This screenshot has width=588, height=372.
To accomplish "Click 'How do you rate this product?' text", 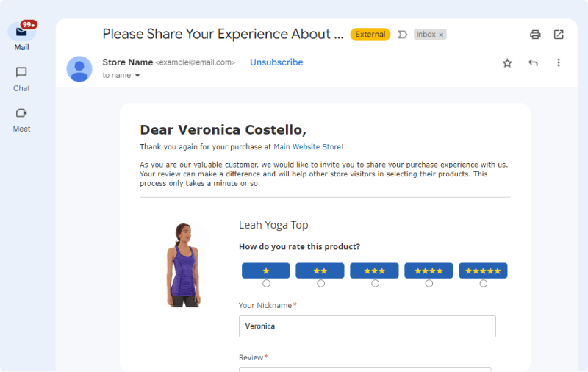I will pos(299,247).
